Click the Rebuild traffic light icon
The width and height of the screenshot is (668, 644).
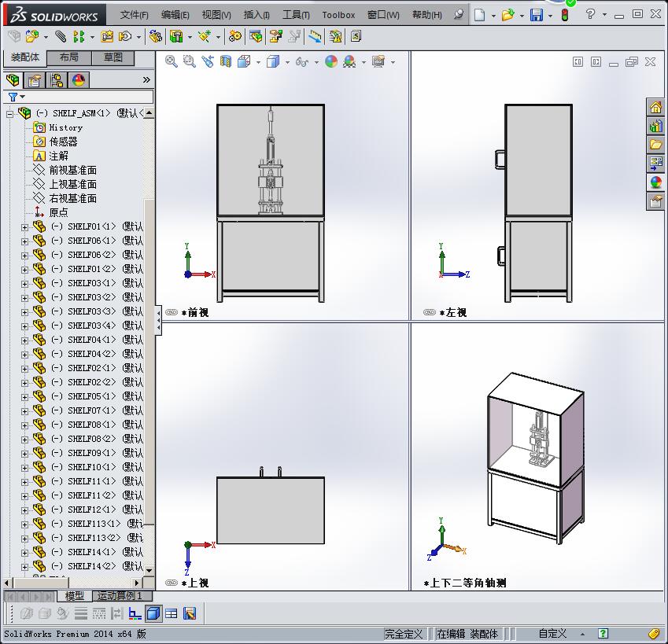565,15
